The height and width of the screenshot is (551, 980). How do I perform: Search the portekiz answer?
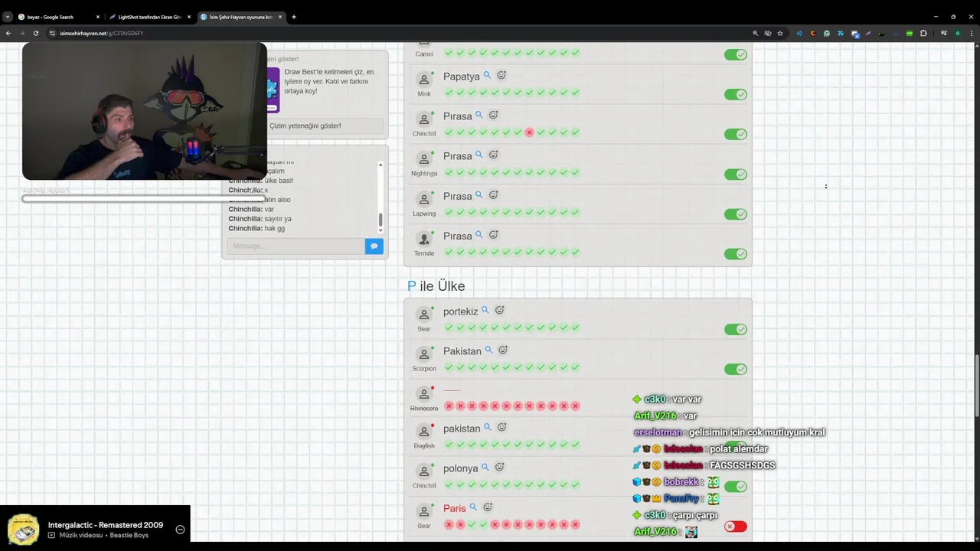point(485,310)
